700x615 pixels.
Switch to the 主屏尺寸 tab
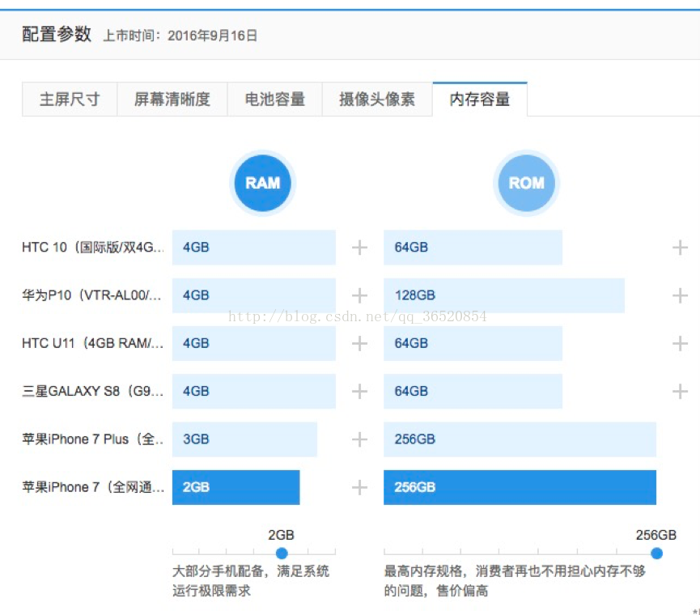tap(70, 99)
